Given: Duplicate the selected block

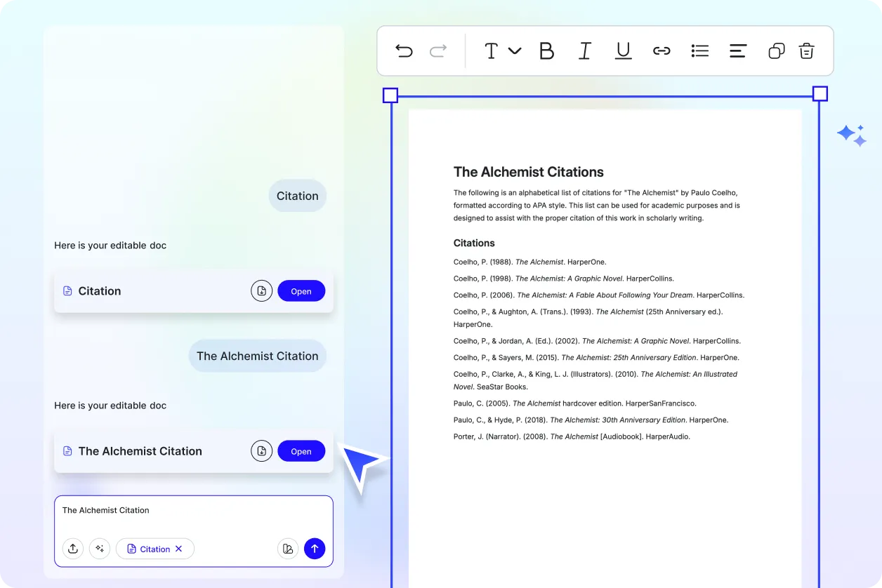Looking at the screenshot, I should pyautogui.click(x=777, y=51).
